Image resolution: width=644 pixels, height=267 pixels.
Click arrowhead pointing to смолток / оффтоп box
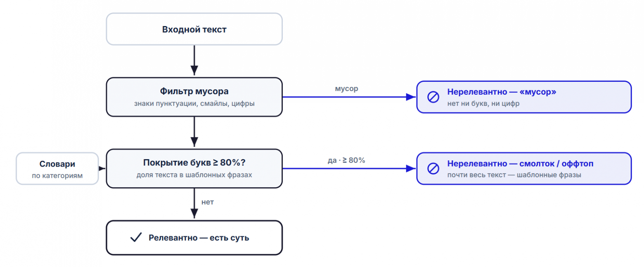click(411, 169)
